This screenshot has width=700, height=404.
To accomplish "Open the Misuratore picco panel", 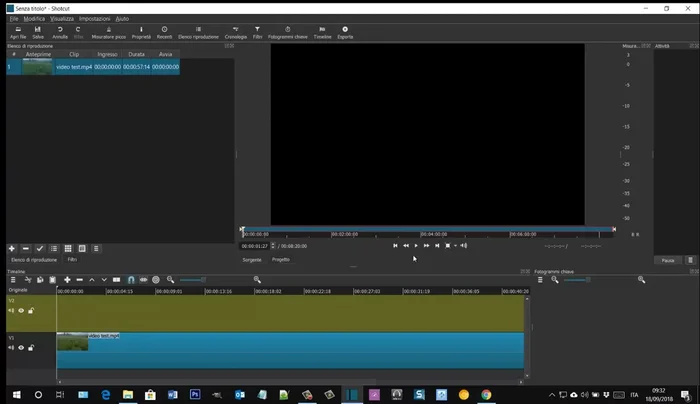I will 108,33.
